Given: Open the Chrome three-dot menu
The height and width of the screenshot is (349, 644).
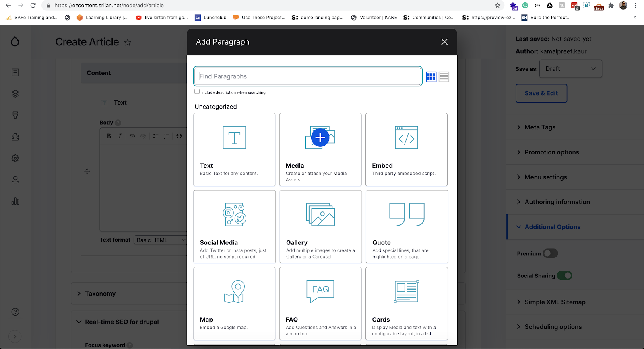Looking at the screenshot, I should [636, 6].
